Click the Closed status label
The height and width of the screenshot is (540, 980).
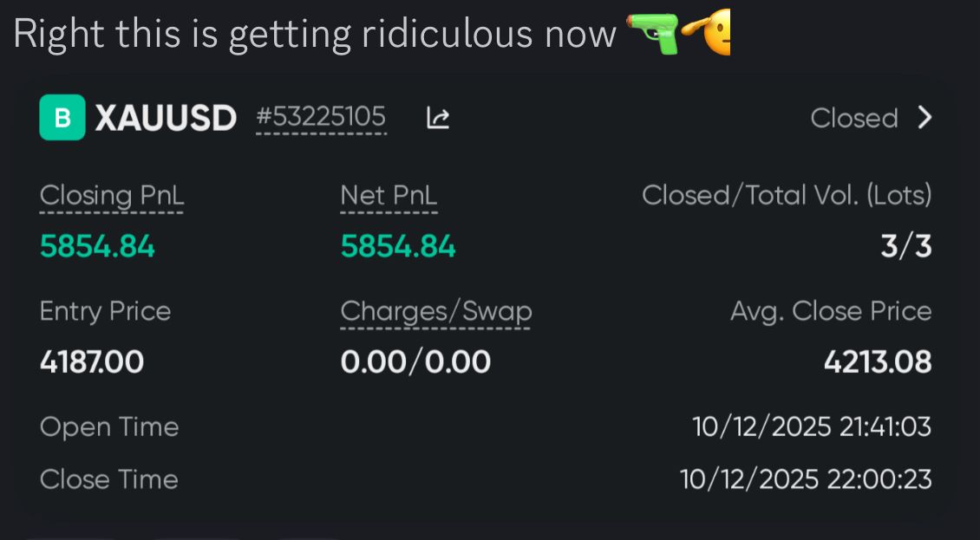(x=853, y=117)
